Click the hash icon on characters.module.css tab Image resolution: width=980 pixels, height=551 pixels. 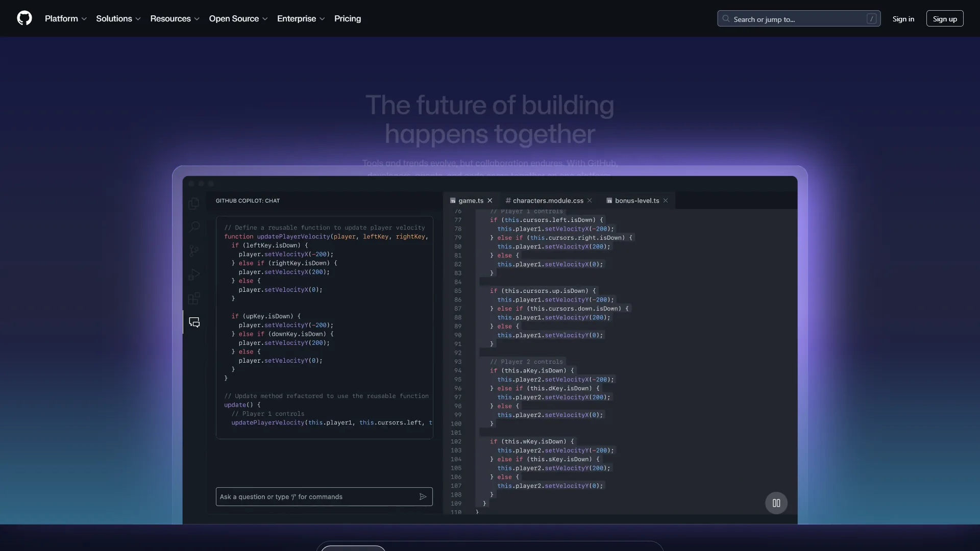point(508,201)
